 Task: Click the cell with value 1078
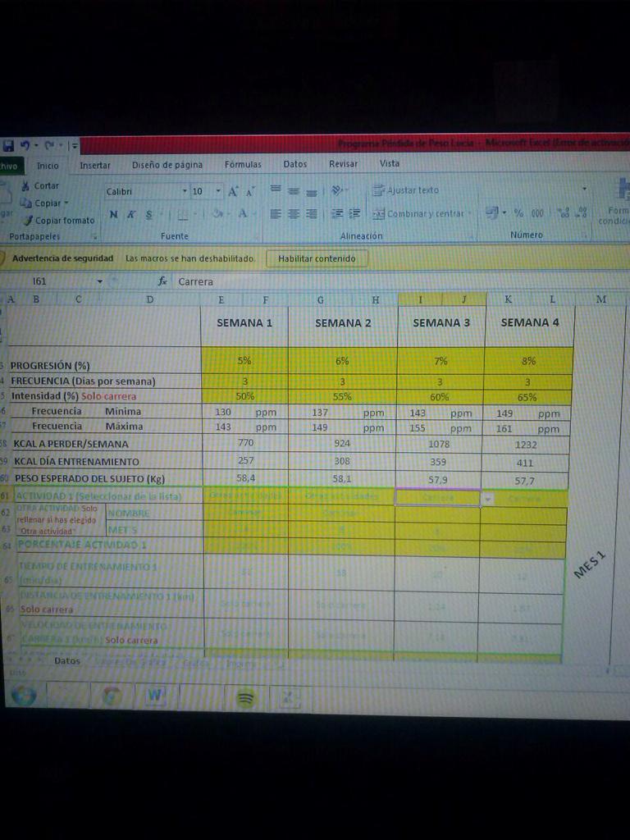pyautogui.click(x=439, y=444)
